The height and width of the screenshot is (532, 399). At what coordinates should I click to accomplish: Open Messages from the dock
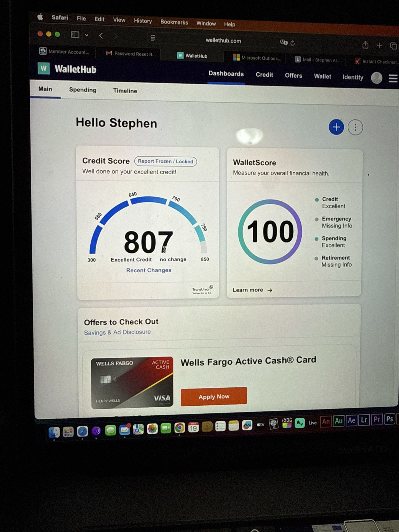[110, 430]
